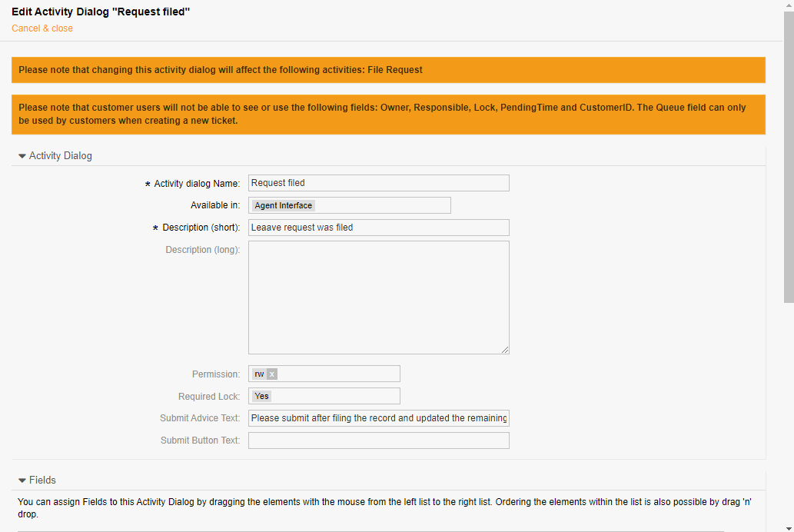Click inside the Description (long) textarea

378,297
